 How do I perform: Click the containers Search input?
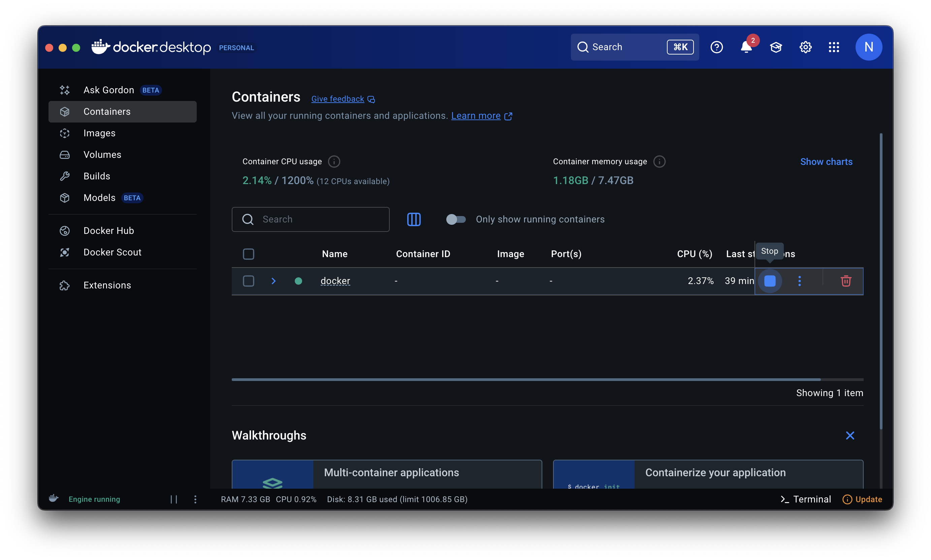pos(311,219)
